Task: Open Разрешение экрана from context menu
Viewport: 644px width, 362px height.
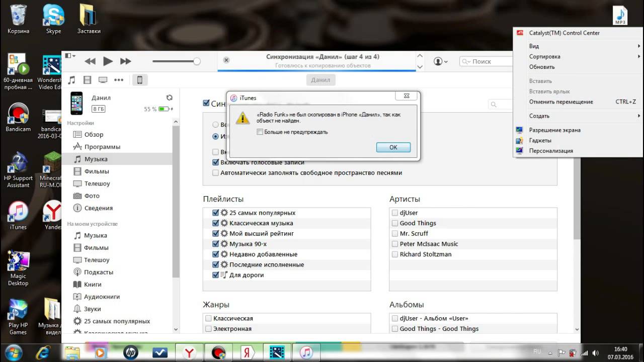Action: coord(578,130)
